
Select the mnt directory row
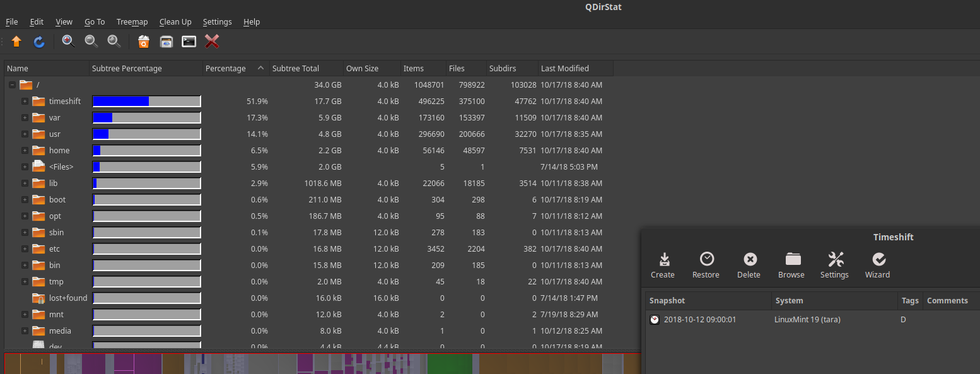pos(309,314)
